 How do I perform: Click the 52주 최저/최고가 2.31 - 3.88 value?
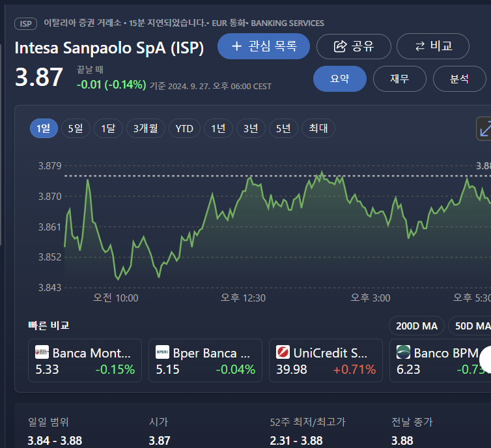tap(296, 441)
